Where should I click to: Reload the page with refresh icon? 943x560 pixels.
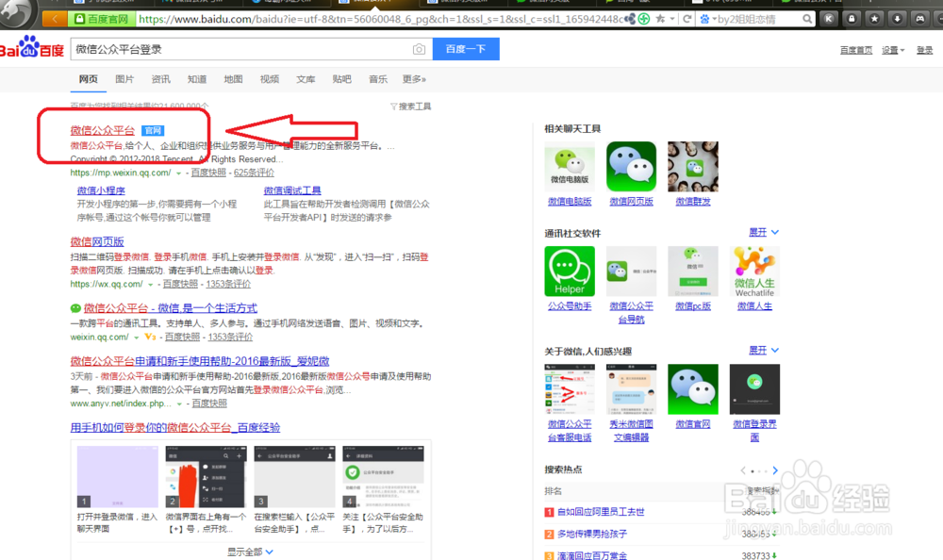[687, 19]
